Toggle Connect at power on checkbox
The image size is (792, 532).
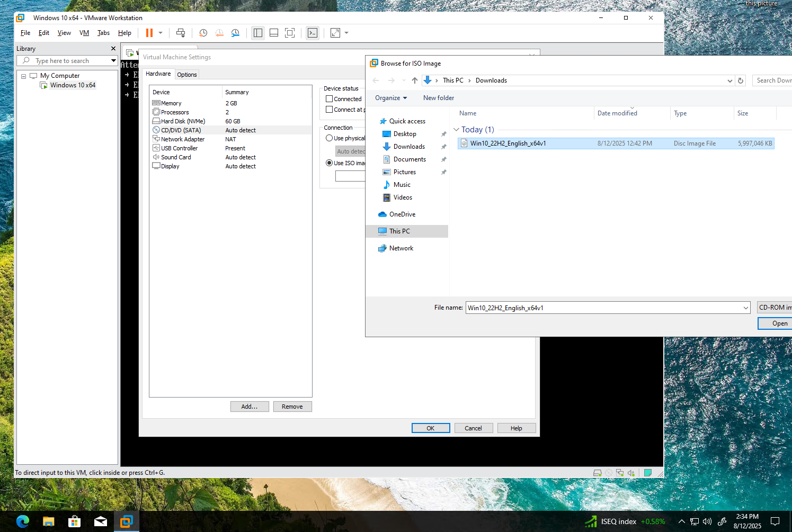pos(329,110)
